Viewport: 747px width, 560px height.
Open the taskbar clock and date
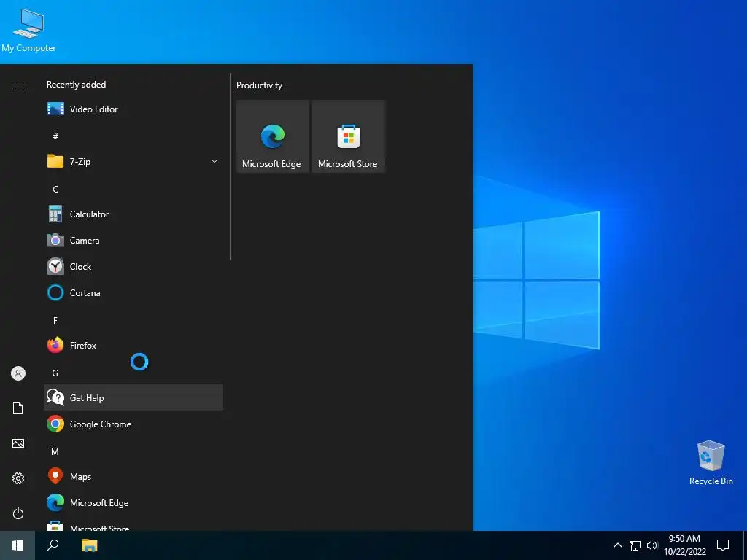click(x=684, y=545)
